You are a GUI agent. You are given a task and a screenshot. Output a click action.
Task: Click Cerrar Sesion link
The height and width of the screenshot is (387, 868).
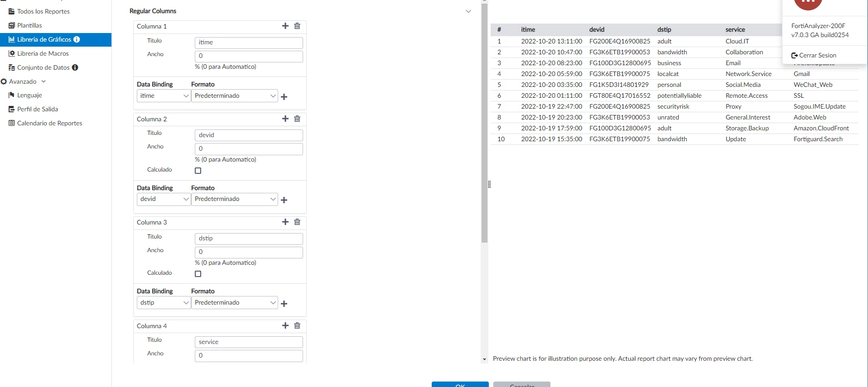tap(818, 55)
